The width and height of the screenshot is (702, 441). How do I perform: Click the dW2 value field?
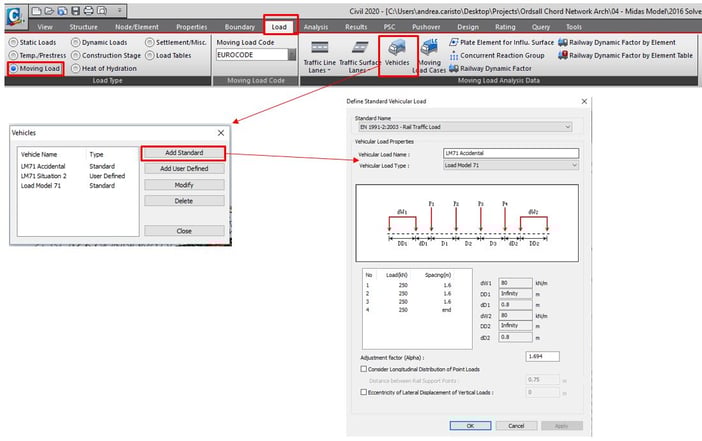tap(515, 315)
